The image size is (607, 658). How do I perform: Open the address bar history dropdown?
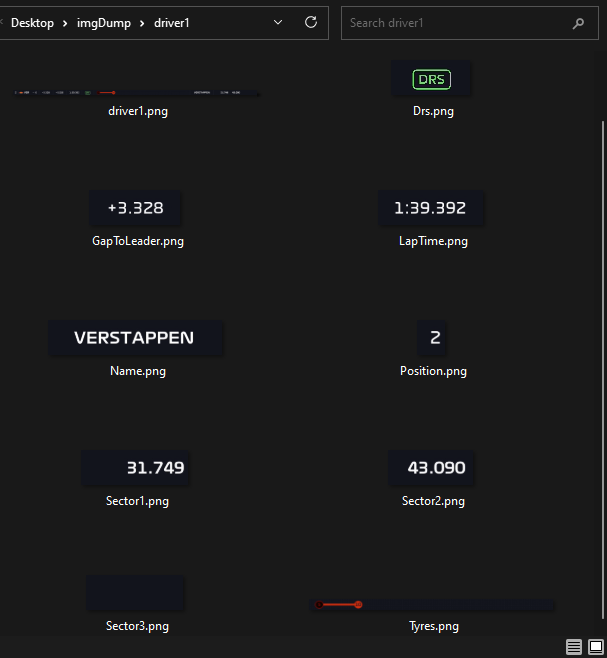[x=278, y=22]
